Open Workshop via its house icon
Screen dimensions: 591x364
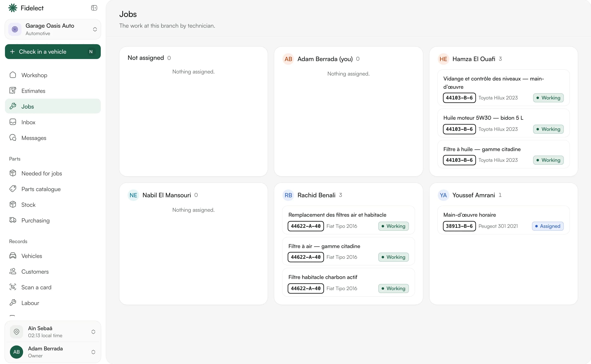tap(13, 75)
